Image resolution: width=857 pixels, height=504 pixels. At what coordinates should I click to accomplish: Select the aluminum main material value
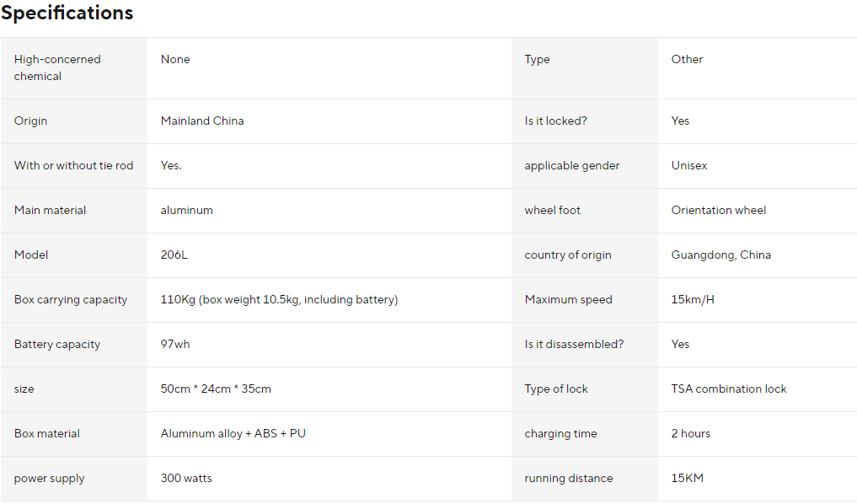(x=187, y=210)
